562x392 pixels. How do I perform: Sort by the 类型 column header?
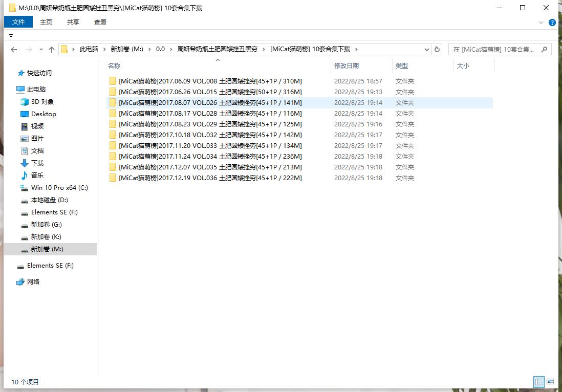(401, 66)
